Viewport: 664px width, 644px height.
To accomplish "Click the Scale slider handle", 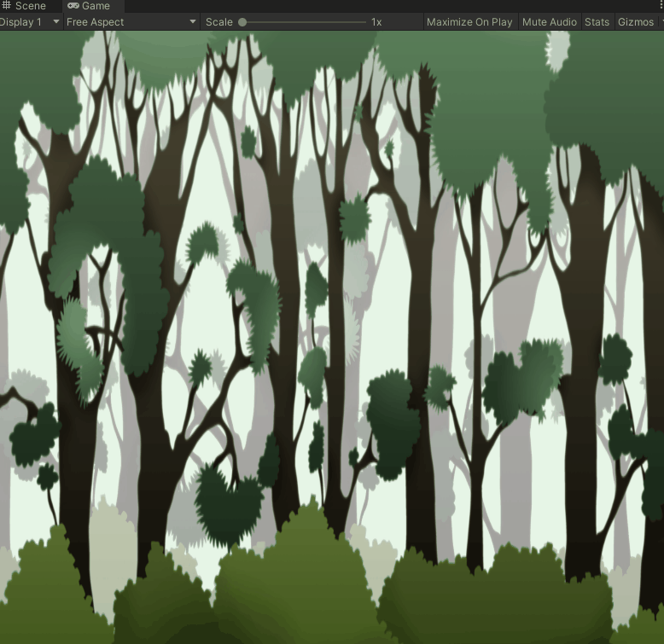I will pyautogui.click(x=242, y=22).
